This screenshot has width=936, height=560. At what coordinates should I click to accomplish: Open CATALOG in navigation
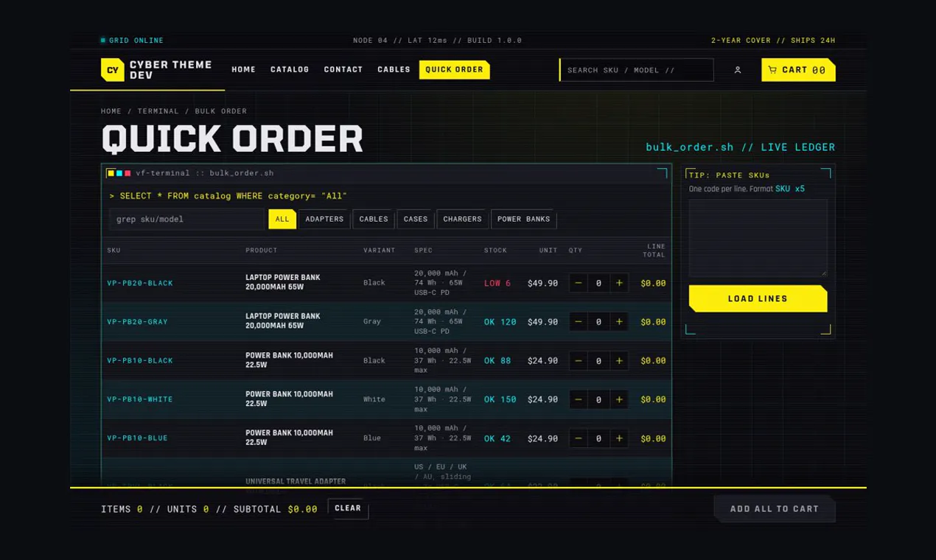(x=290, y=70)
